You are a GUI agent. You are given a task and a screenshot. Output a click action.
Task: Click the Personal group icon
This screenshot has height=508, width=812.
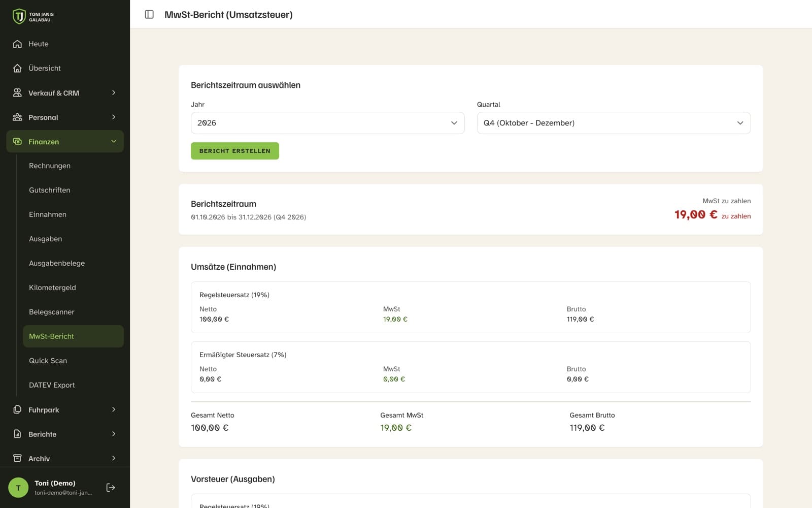click(x=17, y=117)
